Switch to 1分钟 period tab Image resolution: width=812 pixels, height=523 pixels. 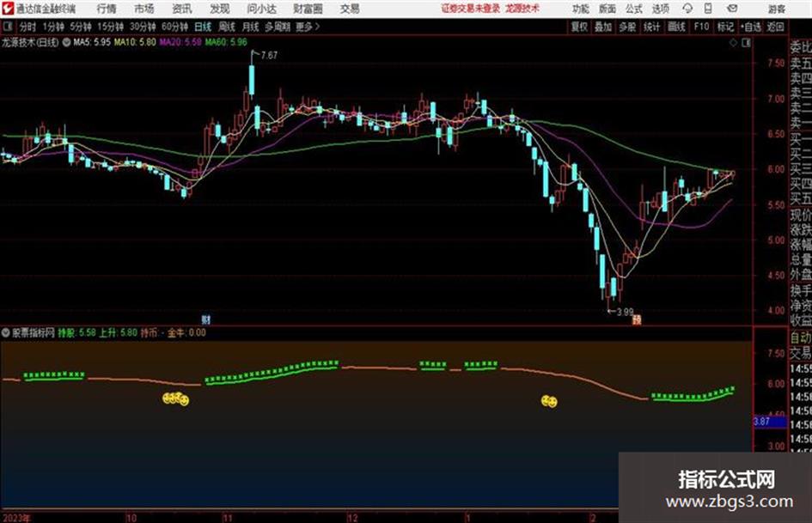53,27
